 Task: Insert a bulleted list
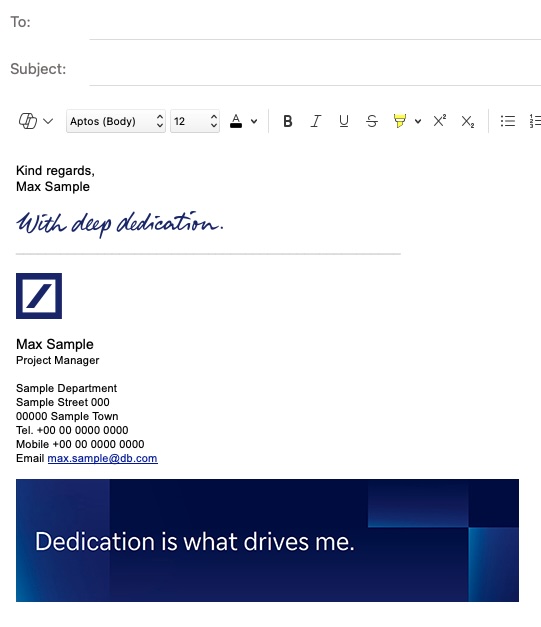[508, 121]
